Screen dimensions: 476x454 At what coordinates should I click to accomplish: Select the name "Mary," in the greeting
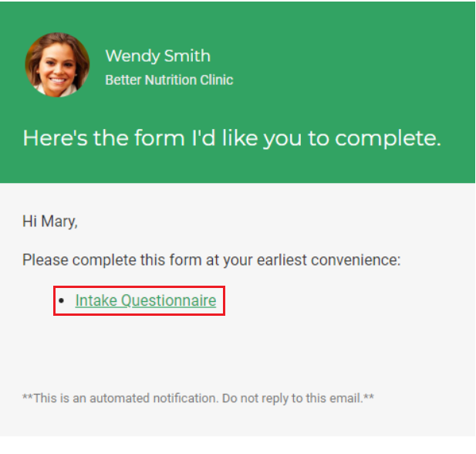coord(59,222)
